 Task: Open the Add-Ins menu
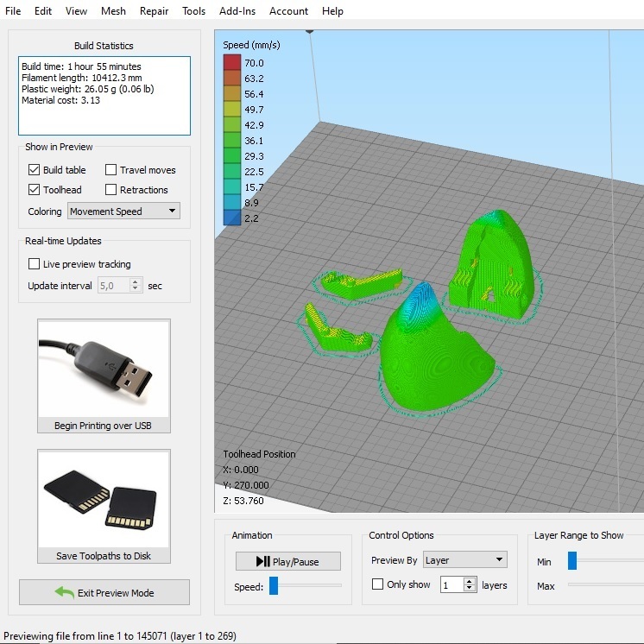pyautogui.click(x=237, y=11)
